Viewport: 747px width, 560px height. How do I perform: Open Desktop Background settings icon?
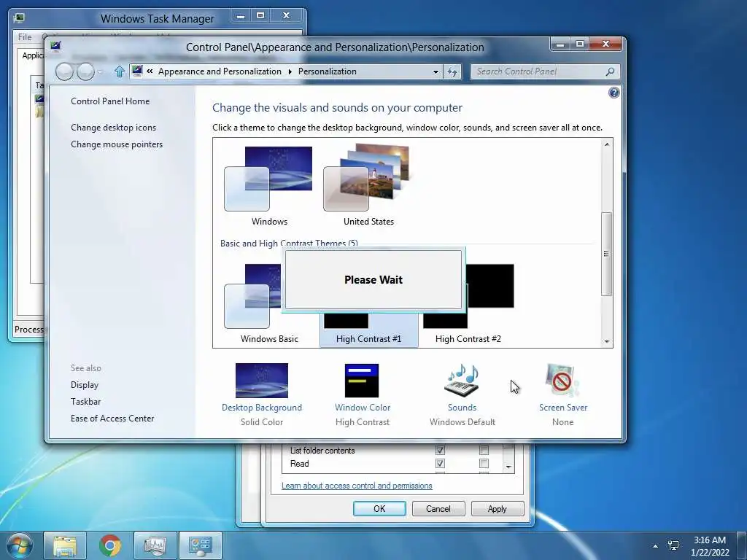(x=262, y=381)
